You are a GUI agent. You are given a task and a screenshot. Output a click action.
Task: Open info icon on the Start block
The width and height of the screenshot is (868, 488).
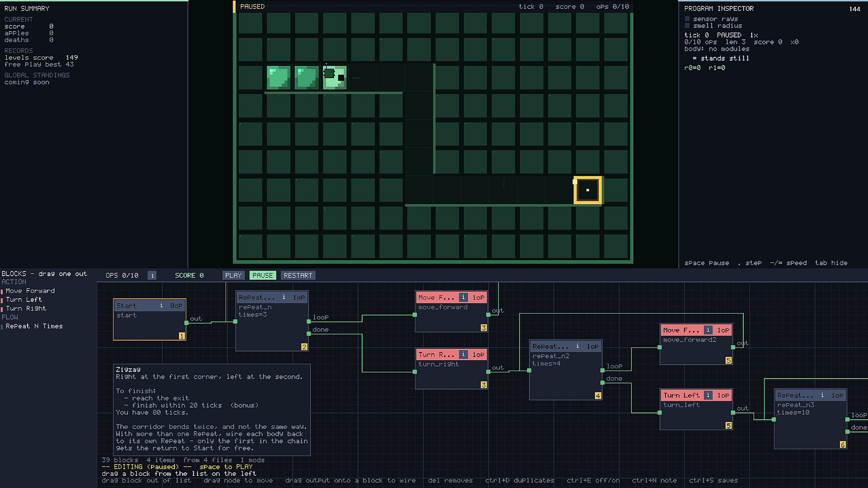point(161,305)
